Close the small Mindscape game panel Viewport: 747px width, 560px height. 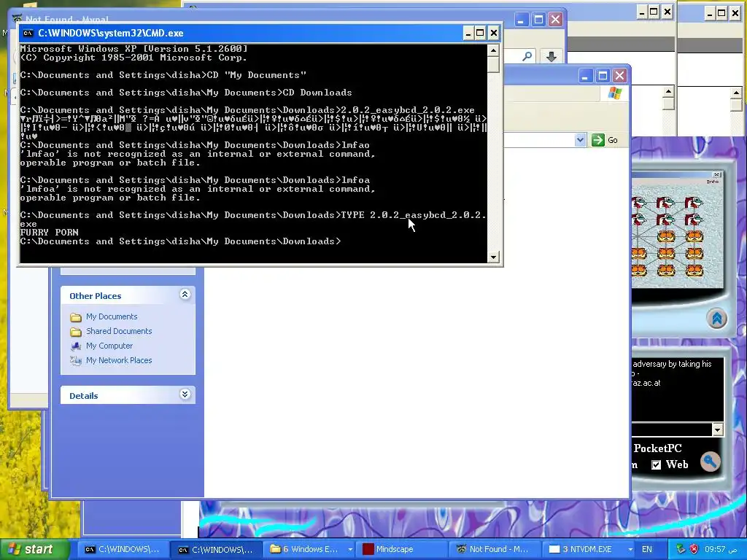[716, 175]
